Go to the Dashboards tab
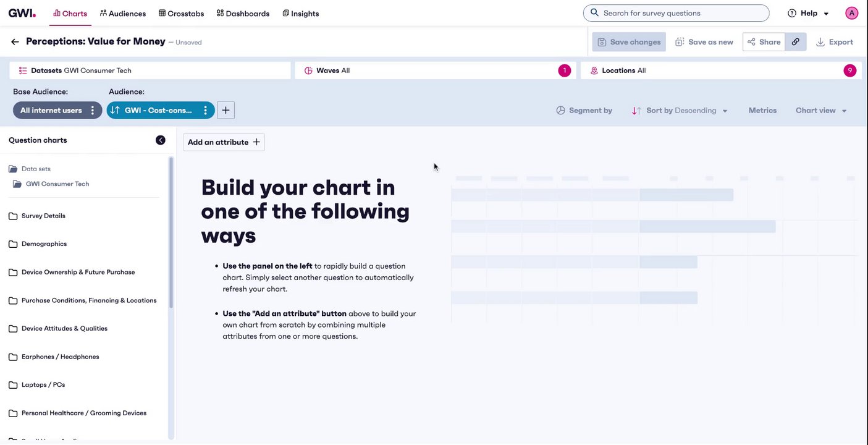 pos(243,14)
